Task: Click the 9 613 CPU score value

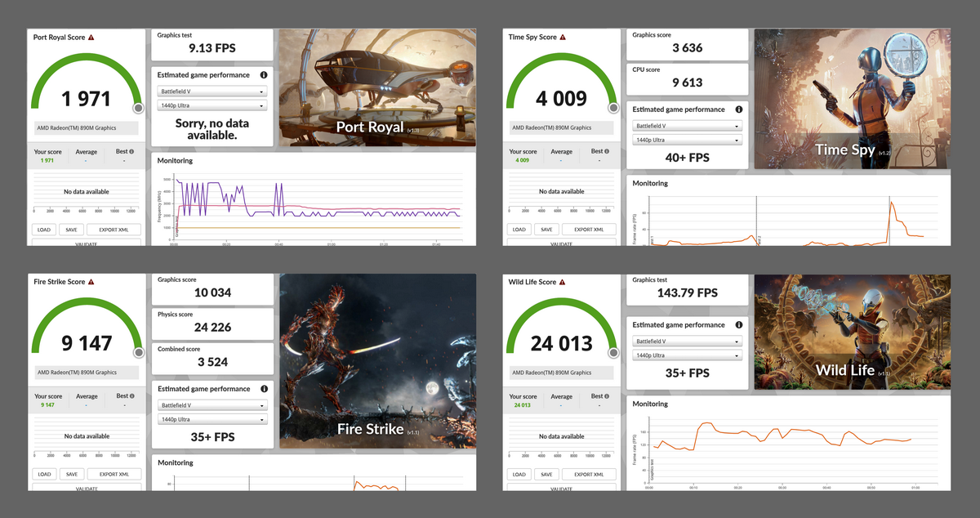Action: tap(688, 83)
